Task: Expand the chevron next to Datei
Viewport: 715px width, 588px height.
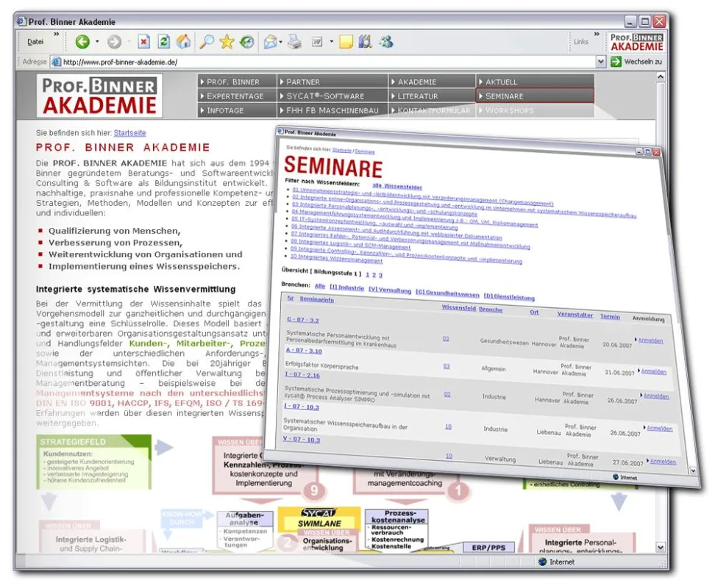Action: (x=57, y=34)
